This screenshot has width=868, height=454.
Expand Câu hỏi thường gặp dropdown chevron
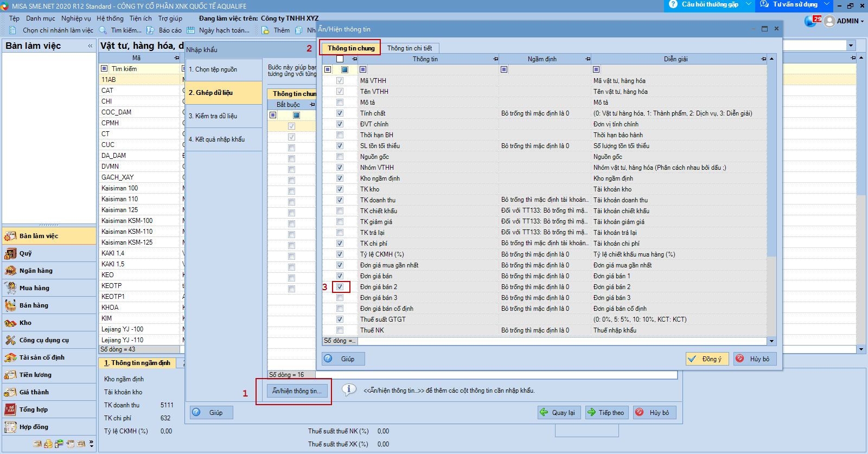[749, 4]
